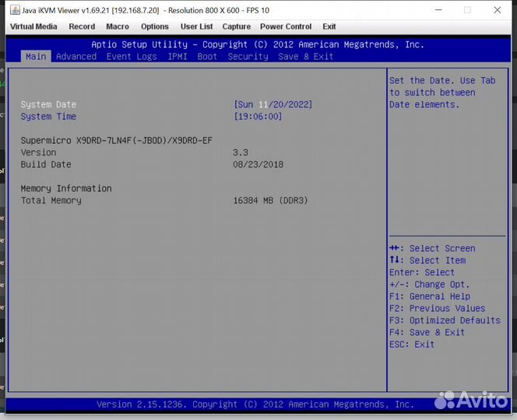Switch to the Security tab
517x420 pixels.
coord(248,56)
